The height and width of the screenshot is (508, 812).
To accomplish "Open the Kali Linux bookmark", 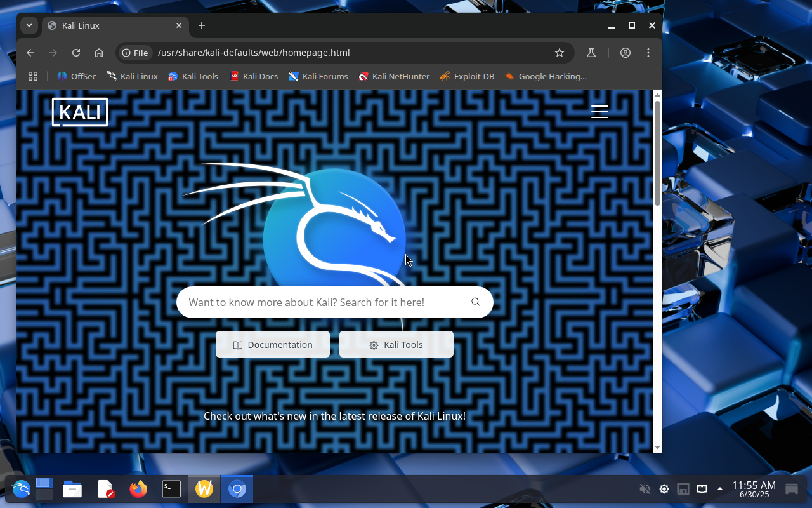I will tap(132, 76).
